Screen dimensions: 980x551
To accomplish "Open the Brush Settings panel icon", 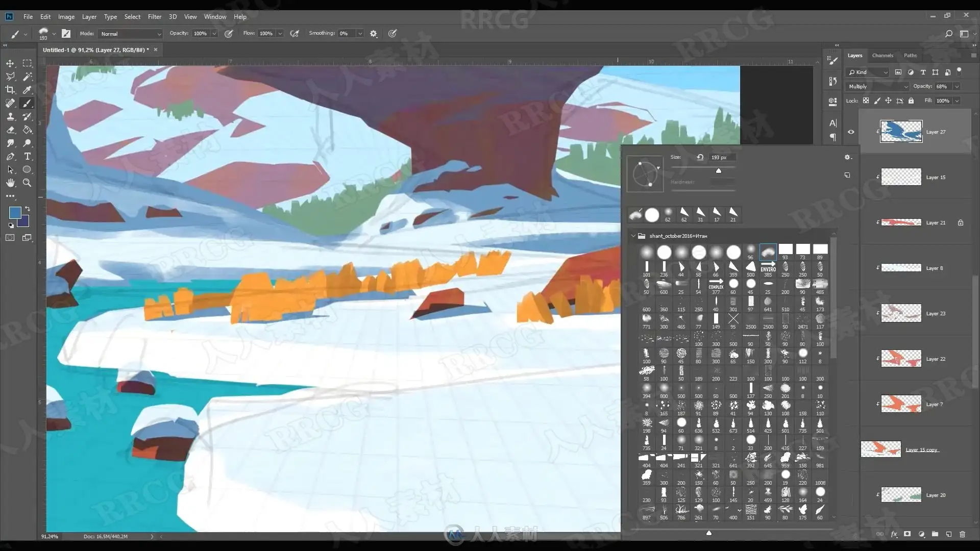I will (x=833, y=61).
